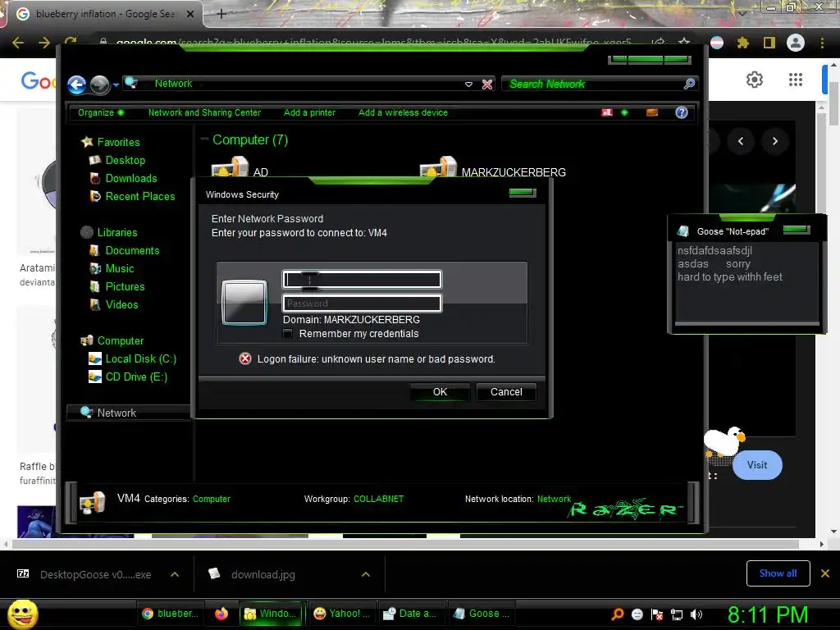Show previous image with left chevron
Screen dimensions: 840x630
[741, 141]
